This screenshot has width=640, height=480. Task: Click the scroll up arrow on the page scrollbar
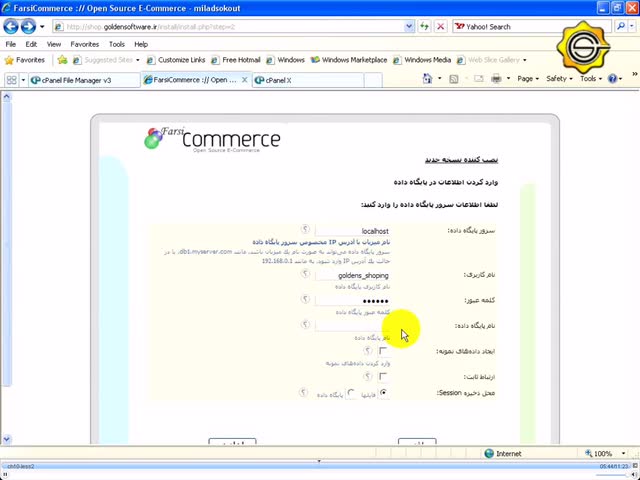(6, 97)
